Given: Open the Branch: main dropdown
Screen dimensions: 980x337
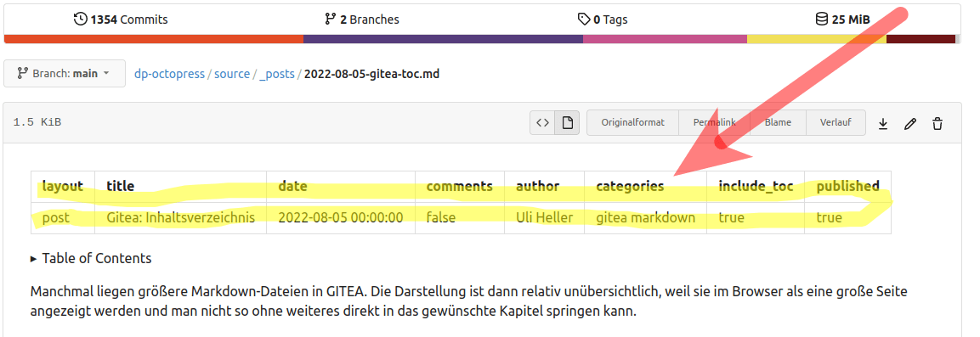Looking at the screenshot, I should (65, 73).
